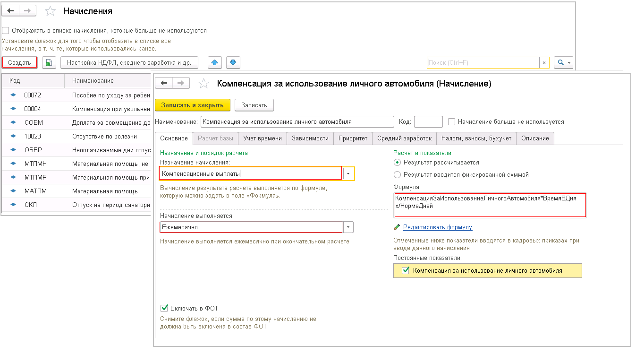This screenshot has height=363, width=644.
Task: Select Результат вводится фиксированной суммой option
Action: pyautogui.click(x=397, y=174)
